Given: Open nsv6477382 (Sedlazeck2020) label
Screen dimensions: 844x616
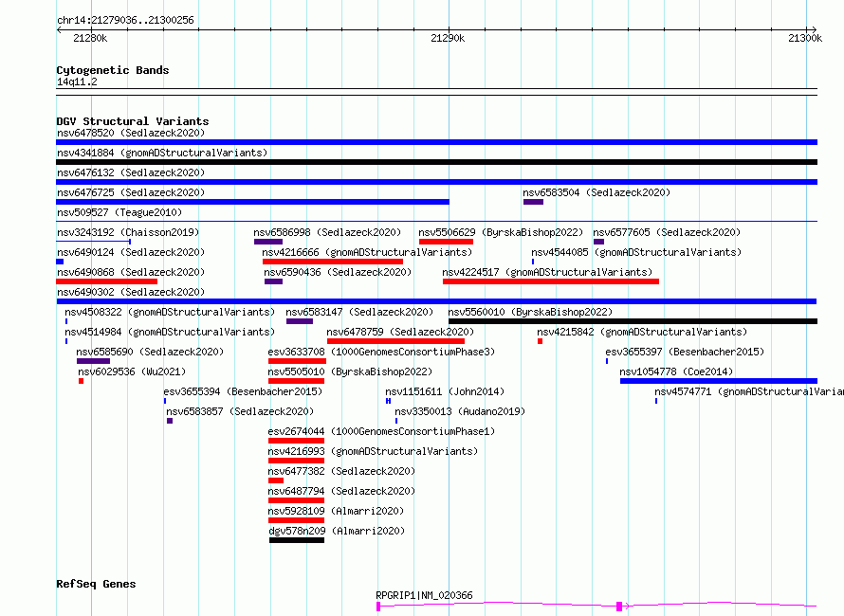Looking at the screenshot, I should [x=341, y=471].
